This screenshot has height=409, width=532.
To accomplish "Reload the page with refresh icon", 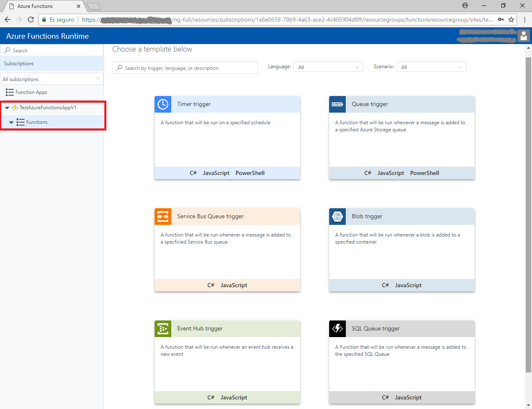I will 31,20.
